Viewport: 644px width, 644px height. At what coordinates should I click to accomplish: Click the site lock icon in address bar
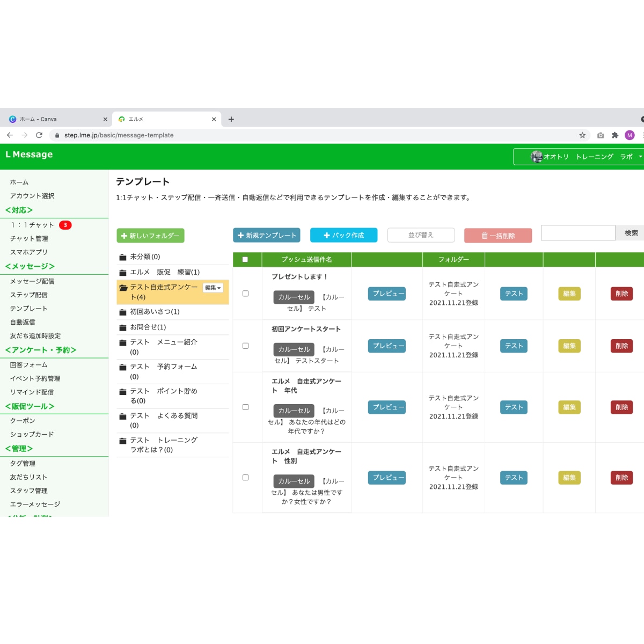pyautogui.click(x=57, y=135)
